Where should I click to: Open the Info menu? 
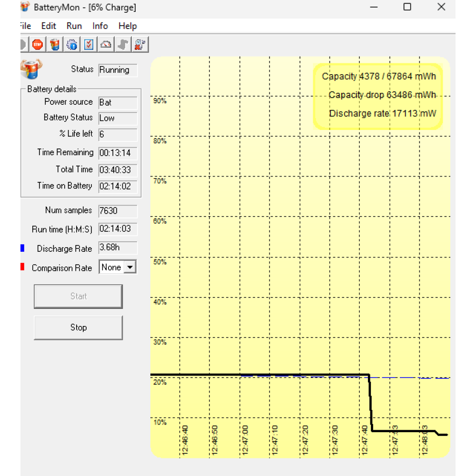[100, 26]
